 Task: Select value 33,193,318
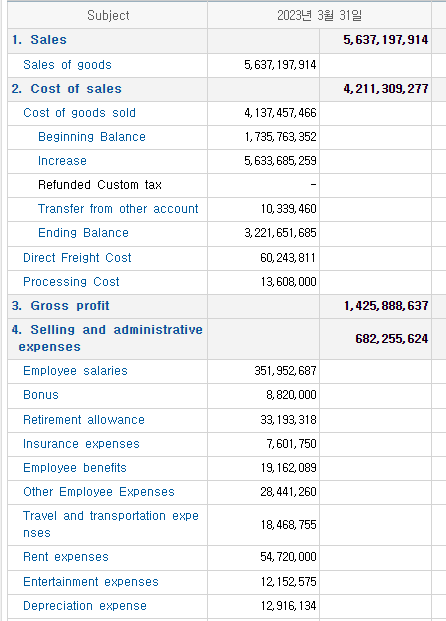click(x=288, y=420)
